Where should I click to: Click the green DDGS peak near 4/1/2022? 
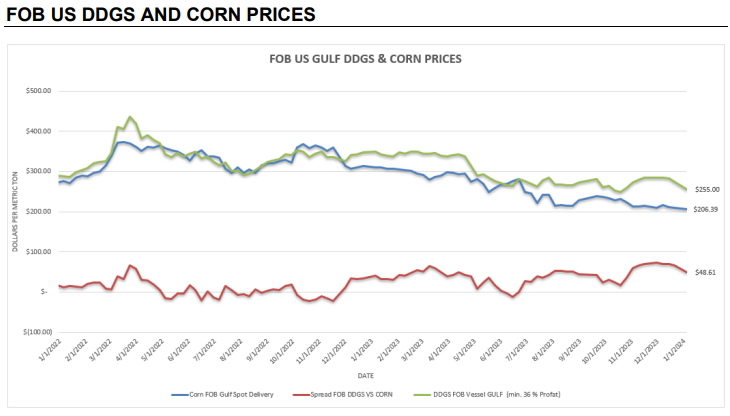coord(129,117)
